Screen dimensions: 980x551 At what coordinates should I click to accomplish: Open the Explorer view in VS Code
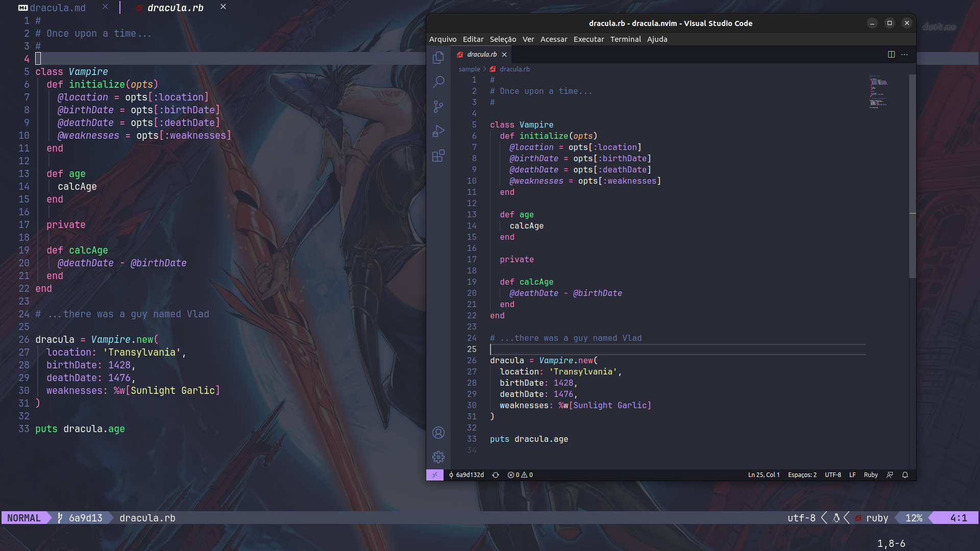(438, 58)
